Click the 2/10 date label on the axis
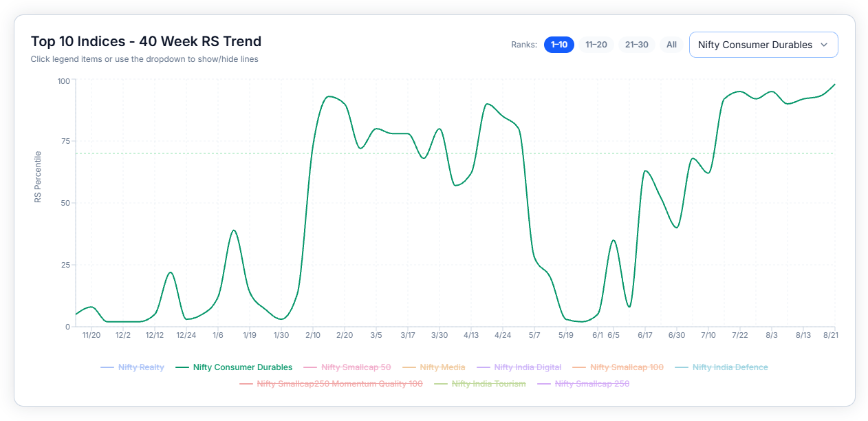 [x=313, y=335]
